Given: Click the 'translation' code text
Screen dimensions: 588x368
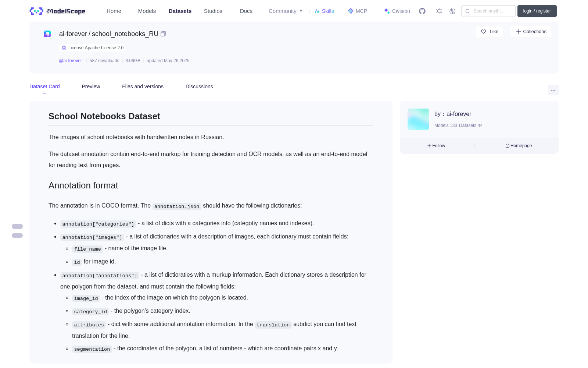Looking at the screenshot, I should coord(273,325).
